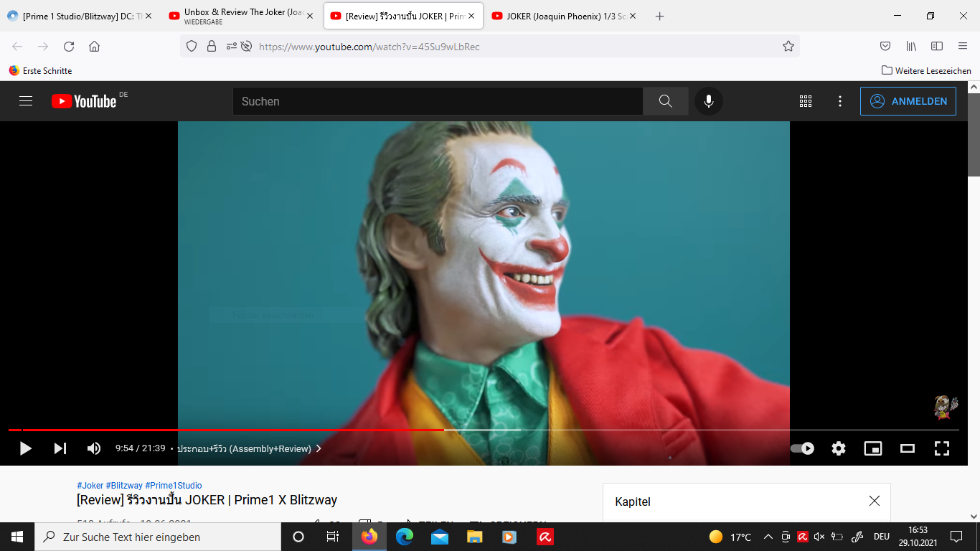Go to the Firefox home page
The height and width of the screenshot is (551, 980).
pyautogui.click(x=94, y=46)
